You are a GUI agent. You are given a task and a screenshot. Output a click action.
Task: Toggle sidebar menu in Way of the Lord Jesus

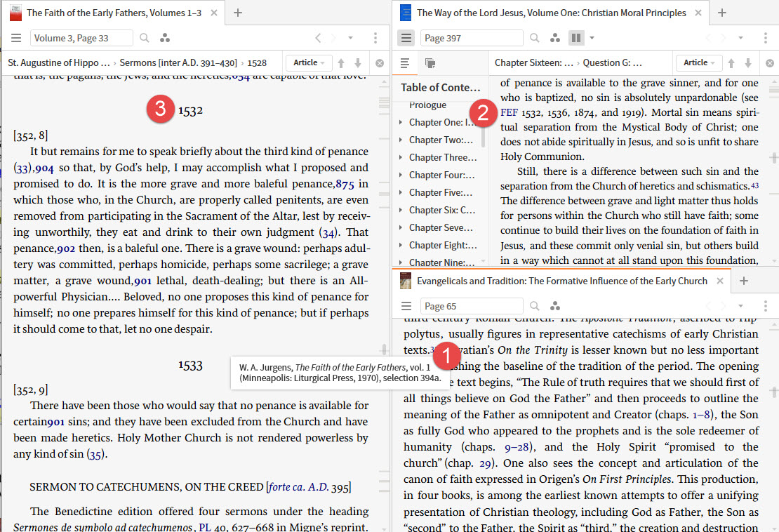(x=406, y=38)
